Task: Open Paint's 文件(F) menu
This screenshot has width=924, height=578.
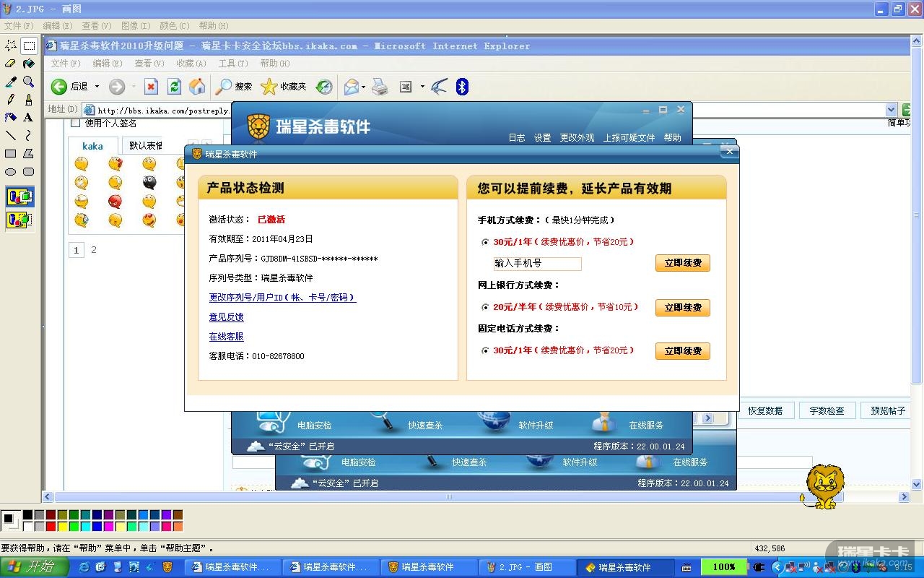Action: [x=19, y=26]
